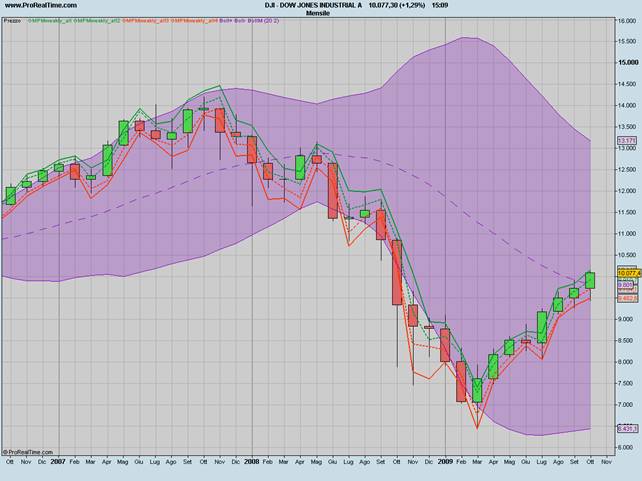Click the 9.000 price axis label
The image size is (642, 481).
pyautogui.click(x=628, y=319)
